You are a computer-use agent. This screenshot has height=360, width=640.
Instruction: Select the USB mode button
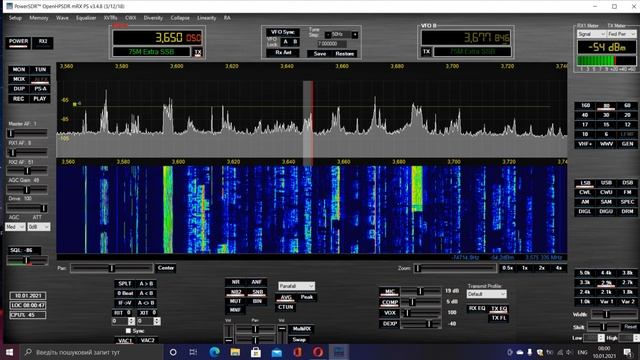(x=606, y=183)
